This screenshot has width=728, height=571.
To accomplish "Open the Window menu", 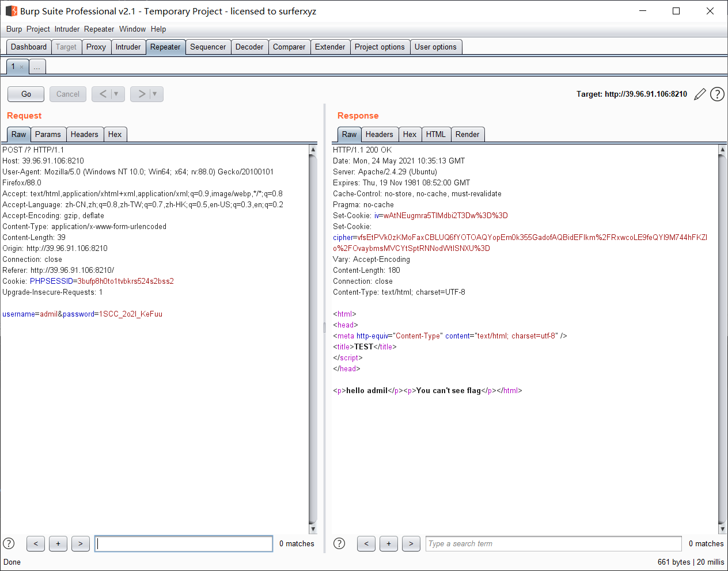I will pos(132,29).
